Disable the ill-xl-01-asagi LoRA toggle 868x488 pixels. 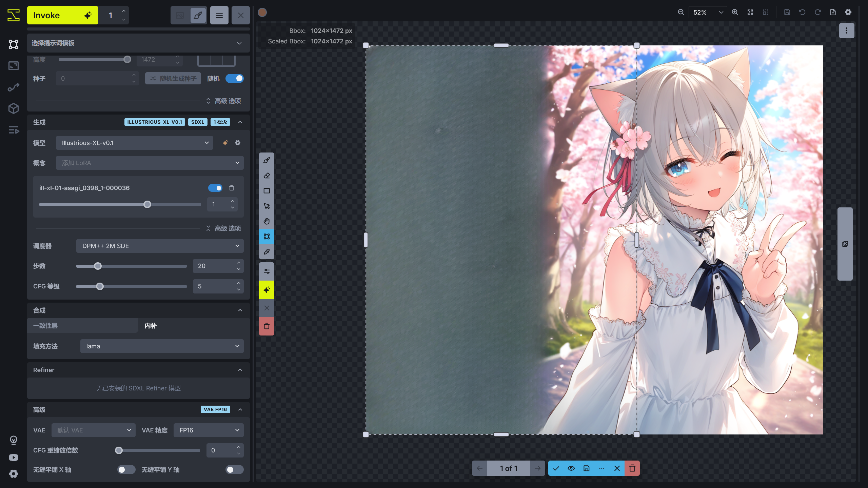pyautogui.click(x=215, y=188)
